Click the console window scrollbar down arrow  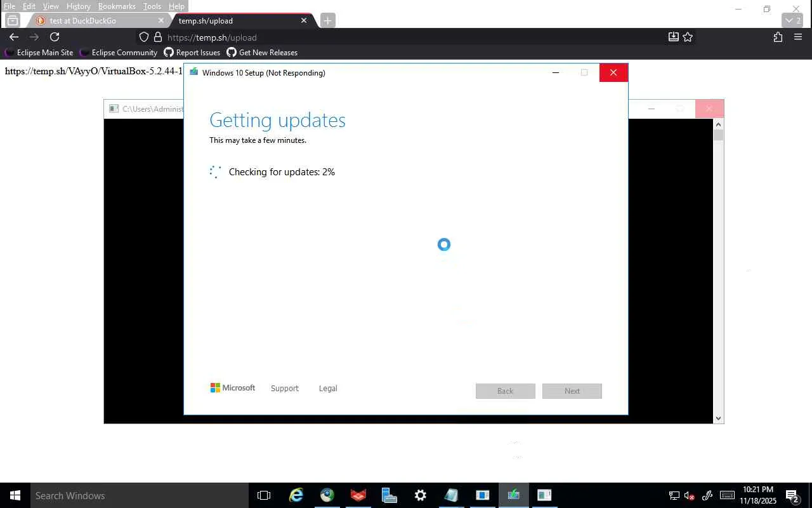click(x=718, y=418)
